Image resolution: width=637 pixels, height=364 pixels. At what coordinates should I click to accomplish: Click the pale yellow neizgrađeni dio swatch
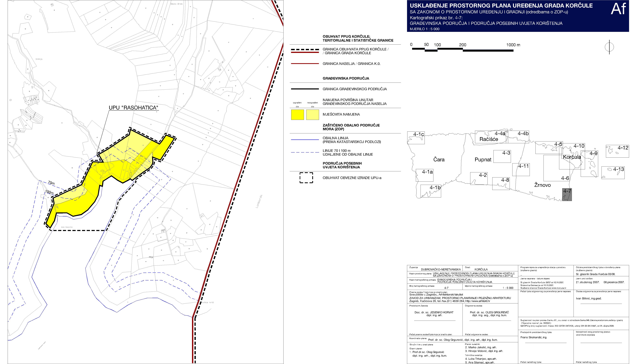(313, 115)
